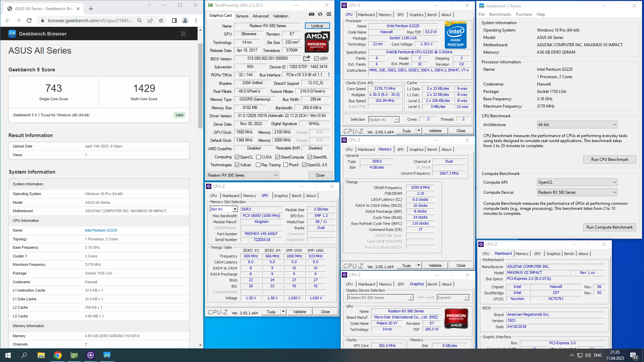Open Windows taskbar search
Image resolution: width=644 pixels, height=362 pixels.
tap(24, 355)
